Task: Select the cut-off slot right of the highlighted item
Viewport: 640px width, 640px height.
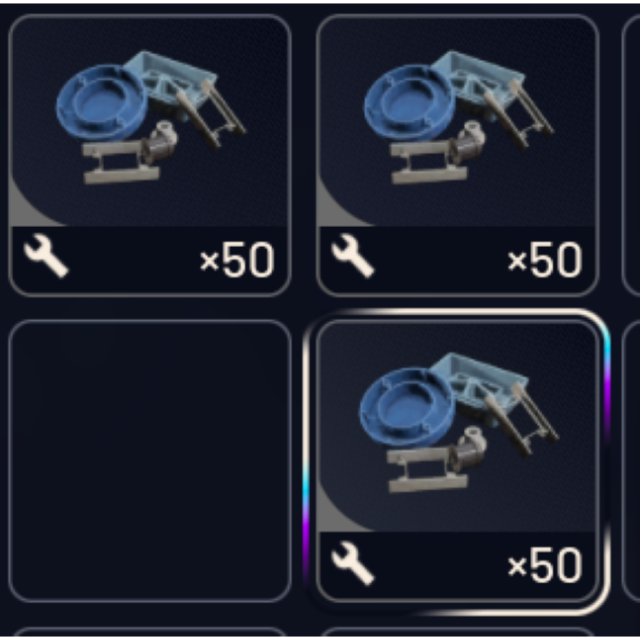Action: pyautogui.click(x=631, y=461)
